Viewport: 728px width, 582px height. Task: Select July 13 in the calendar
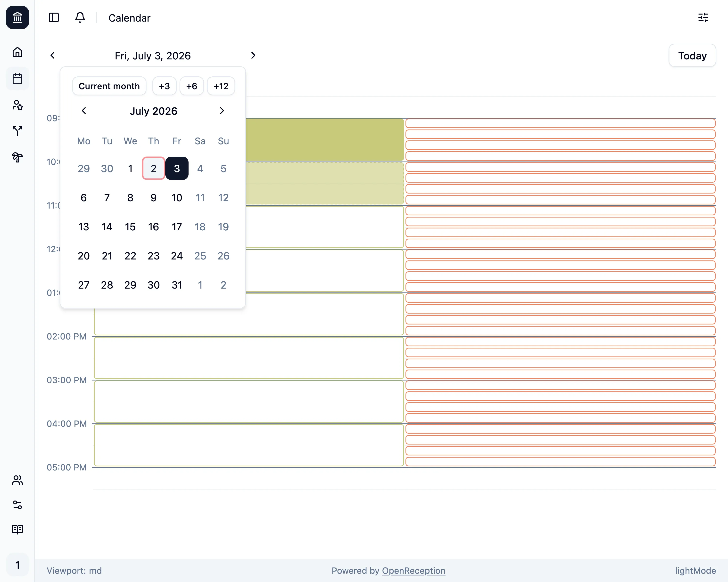[x=84, y=227]
